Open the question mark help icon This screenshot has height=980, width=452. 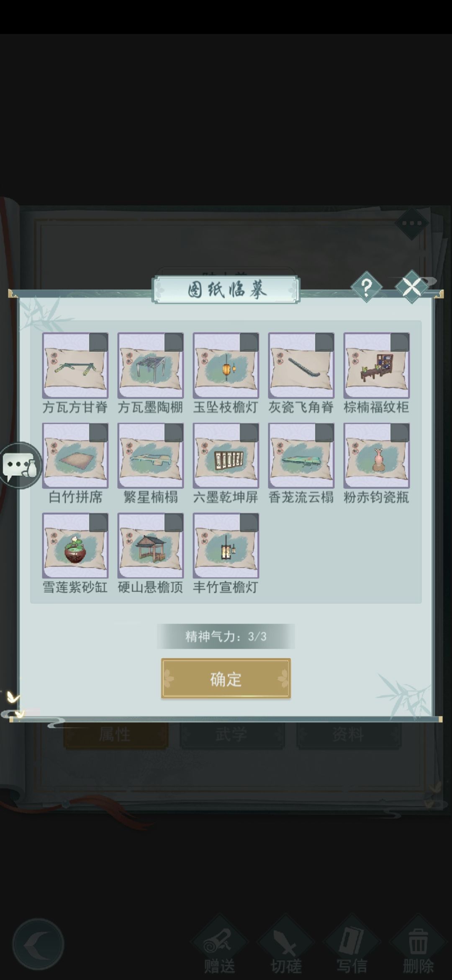click(x=367, y=288)
